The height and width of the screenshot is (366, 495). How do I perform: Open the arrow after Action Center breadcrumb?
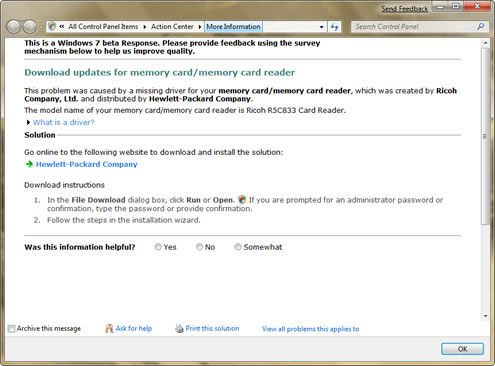[200, 27]
